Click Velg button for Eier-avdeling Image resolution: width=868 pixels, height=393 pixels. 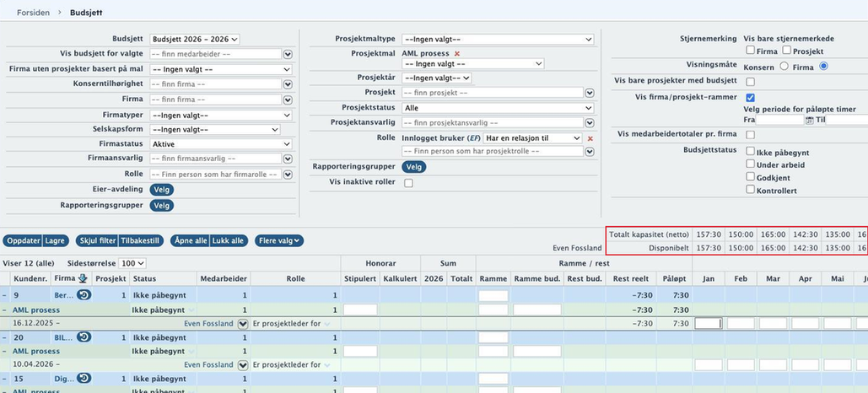(x=161, y=190)
